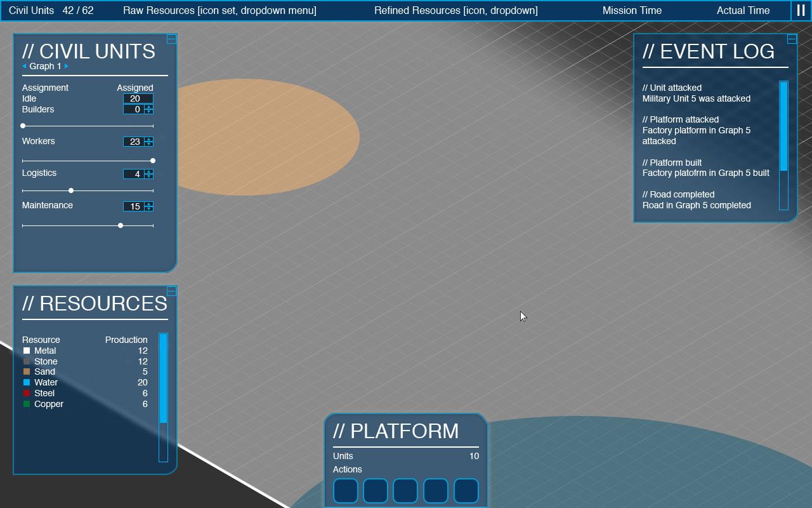Click the first Platform action slot
This screenshot has height=508, width=812.
pyautogui.click(x=346, y=491)
